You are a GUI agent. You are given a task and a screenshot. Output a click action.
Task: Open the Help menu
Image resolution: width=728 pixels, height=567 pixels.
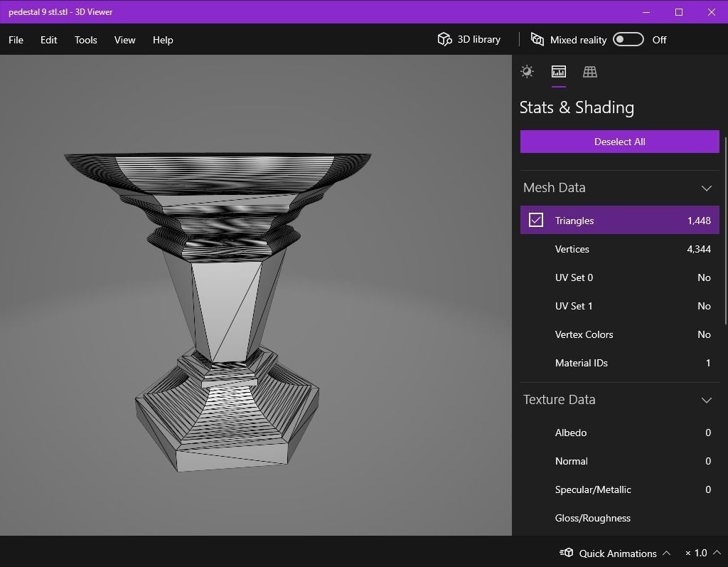[163, 40]
